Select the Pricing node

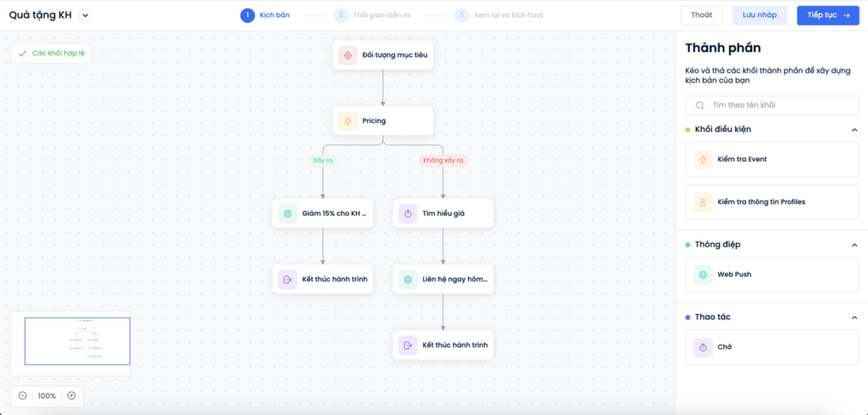coord(382,120)
